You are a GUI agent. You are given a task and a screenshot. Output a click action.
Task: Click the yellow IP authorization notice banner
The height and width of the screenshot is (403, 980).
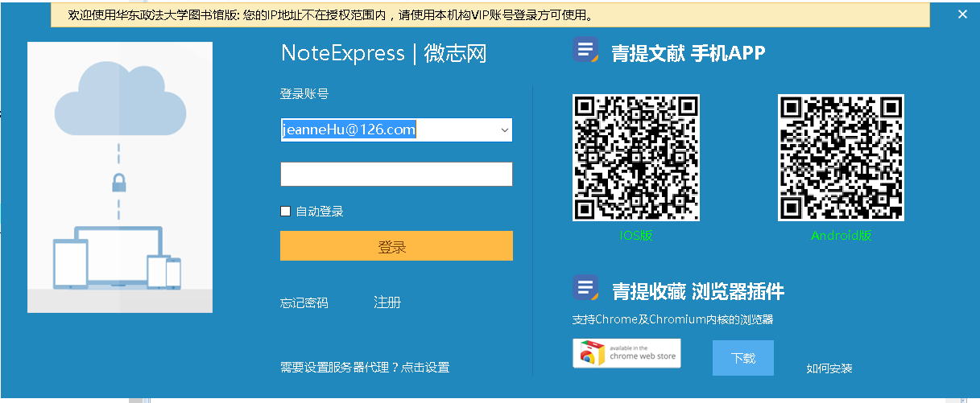[x=490, y=14]
